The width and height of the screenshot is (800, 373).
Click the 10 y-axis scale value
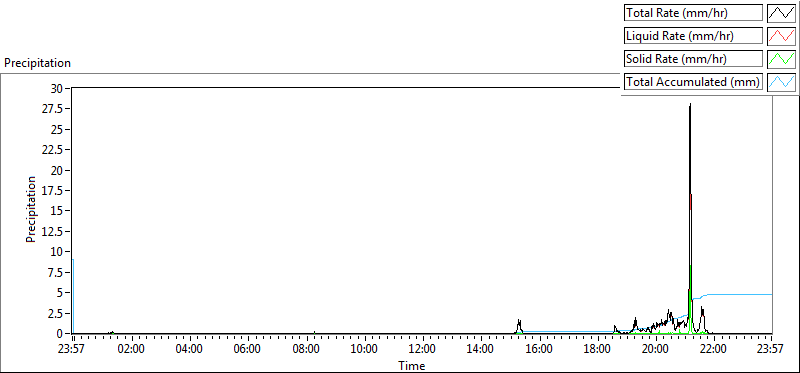tap(57, 252)
